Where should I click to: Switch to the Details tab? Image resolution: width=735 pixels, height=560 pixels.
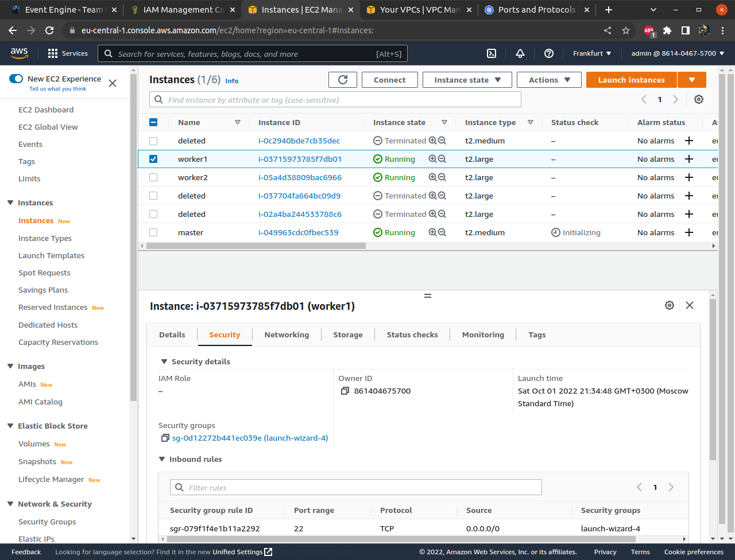pos(172,335)
